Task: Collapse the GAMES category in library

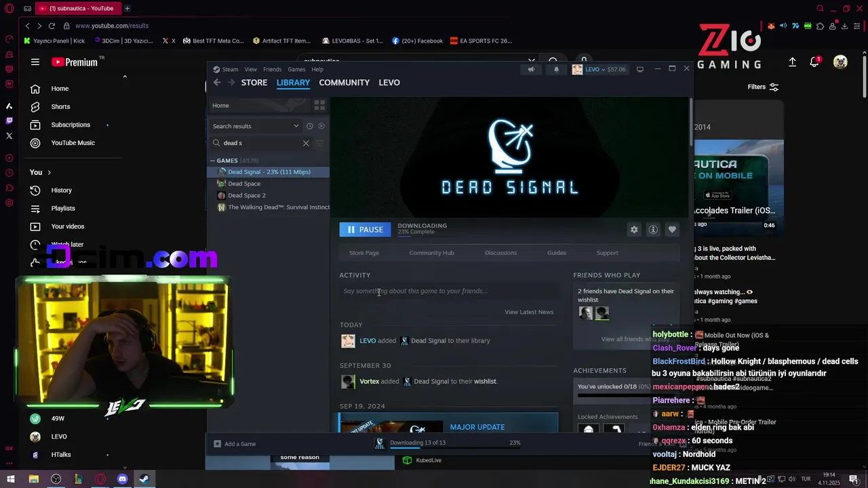Action: (212, 161)
